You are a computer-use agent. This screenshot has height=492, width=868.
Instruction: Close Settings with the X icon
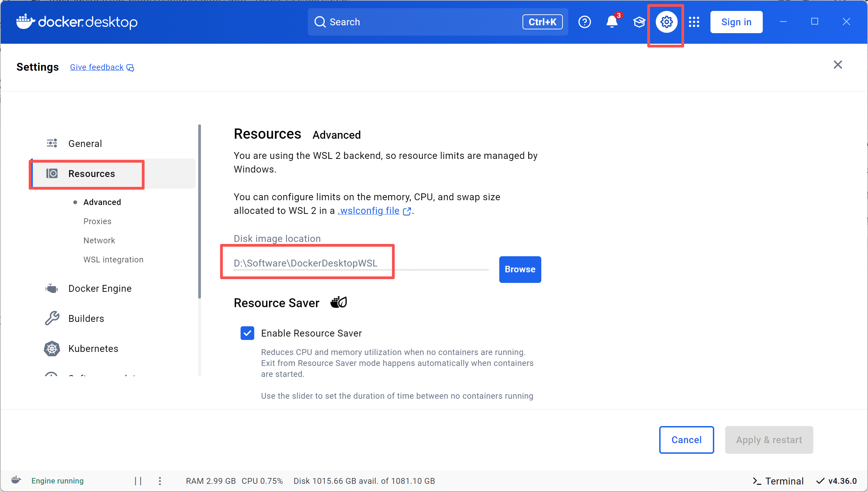838,65
